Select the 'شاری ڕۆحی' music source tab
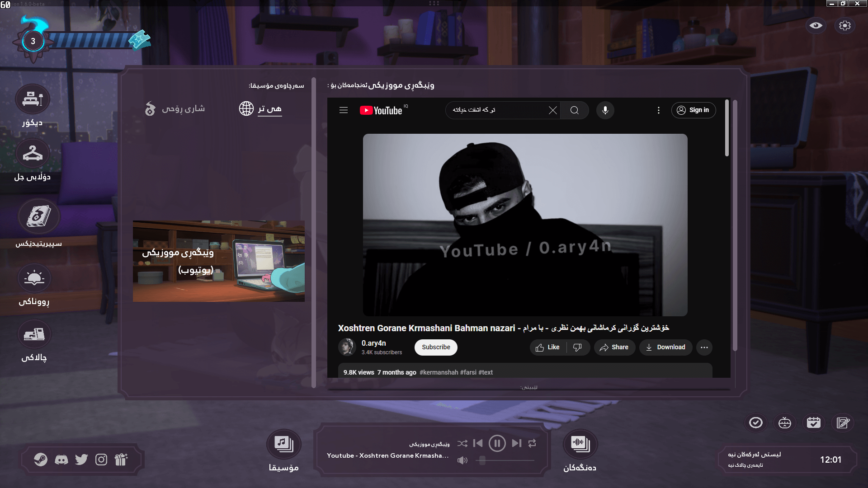 [175, 108]
